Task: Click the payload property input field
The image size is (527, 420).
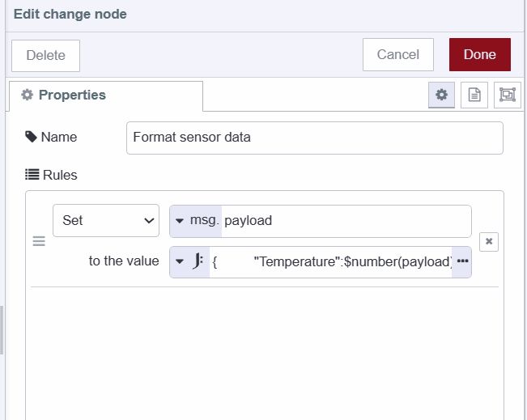Action: tap(346, 221)
